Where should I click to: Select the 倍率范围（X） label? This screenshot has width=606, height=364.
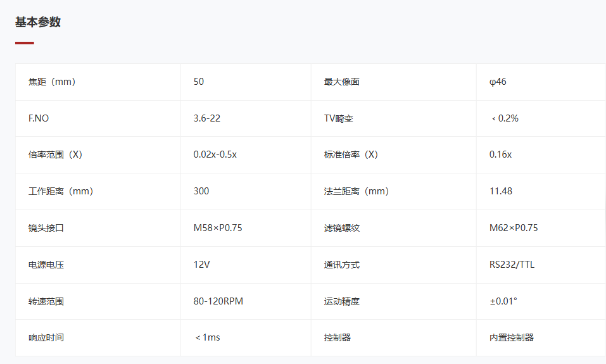(x=55, y=154)
